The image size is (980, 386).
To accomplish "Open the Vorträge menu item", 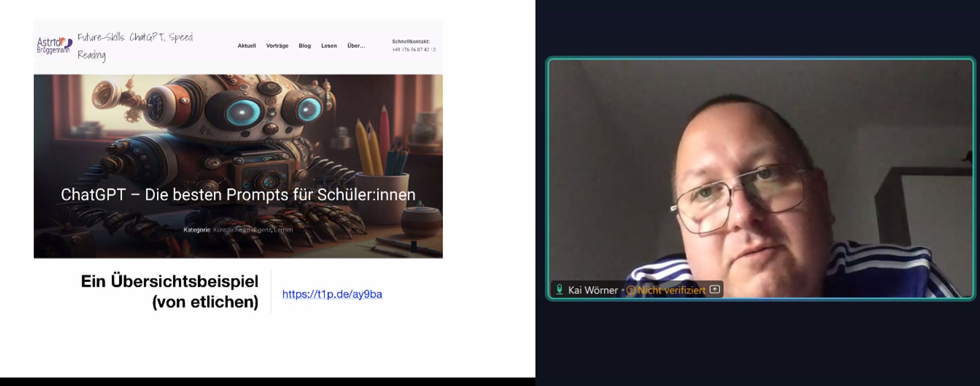I will click(277, 46).
